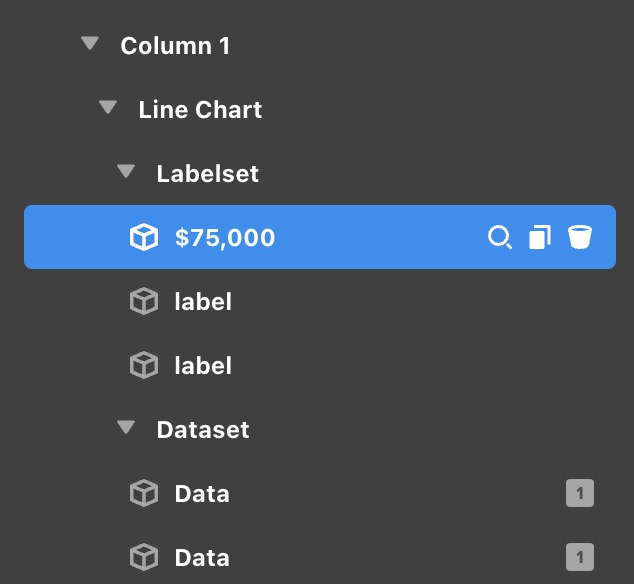This screenshot has width=634, height=584.
Task: Collapse the Dataset group triangle
Action: click(126, 428)
